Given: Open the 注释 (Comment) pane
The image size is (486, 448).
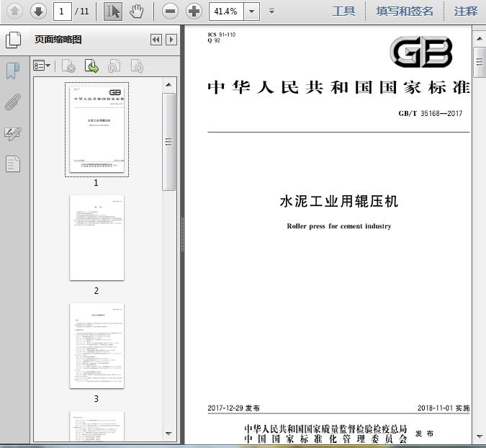Looking at the screenshot, I should (x=466, y=11).
